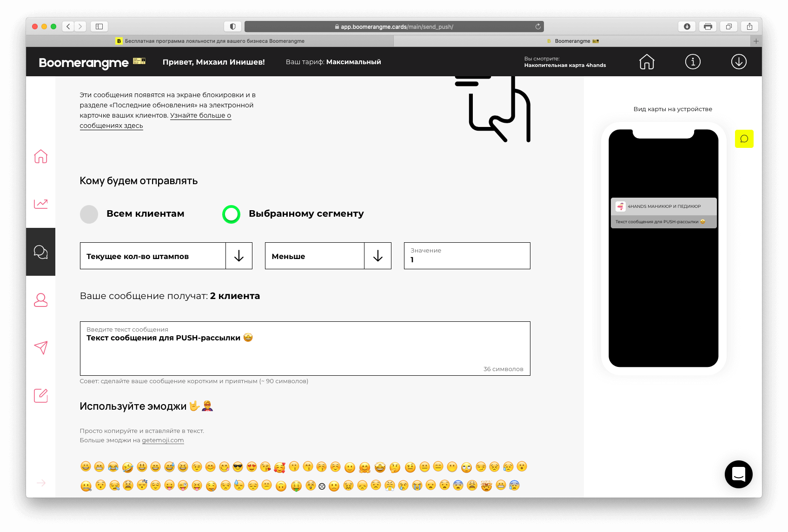788x532 pixels.
Task: Click the Значение input field
Action: 467,256
